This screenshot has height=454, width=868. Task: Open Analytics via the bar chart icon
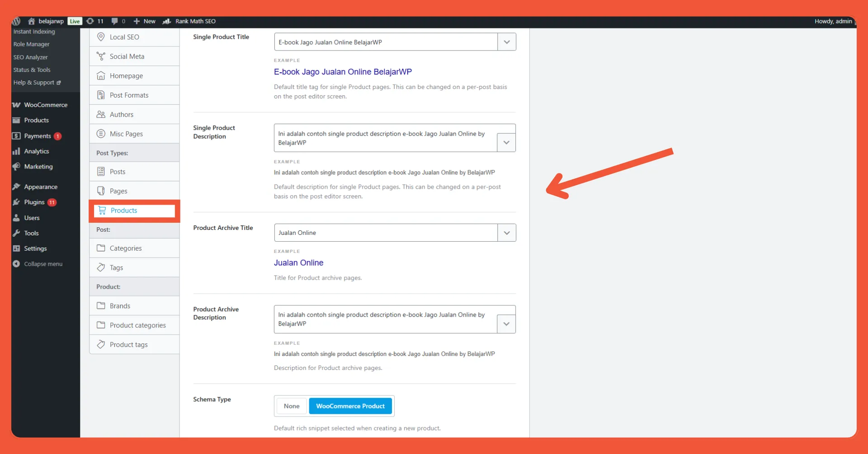pos(16,151)
